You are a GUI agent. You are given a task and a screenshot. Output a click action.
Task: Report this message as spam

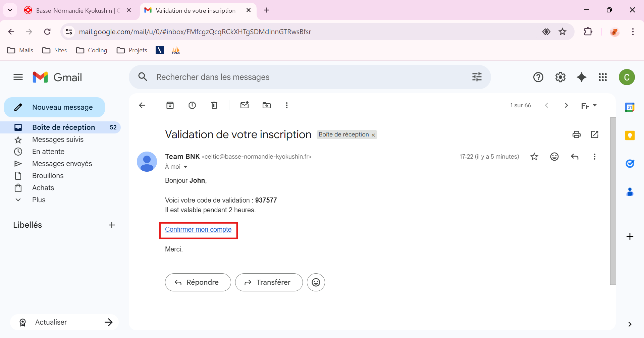click(192, 105)
